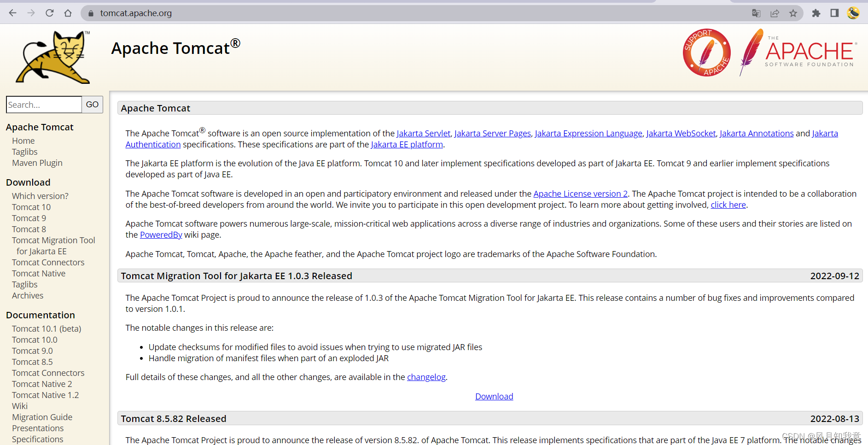
Task: Open Tomcat Native download link
Action: click(x=39, y=273)
